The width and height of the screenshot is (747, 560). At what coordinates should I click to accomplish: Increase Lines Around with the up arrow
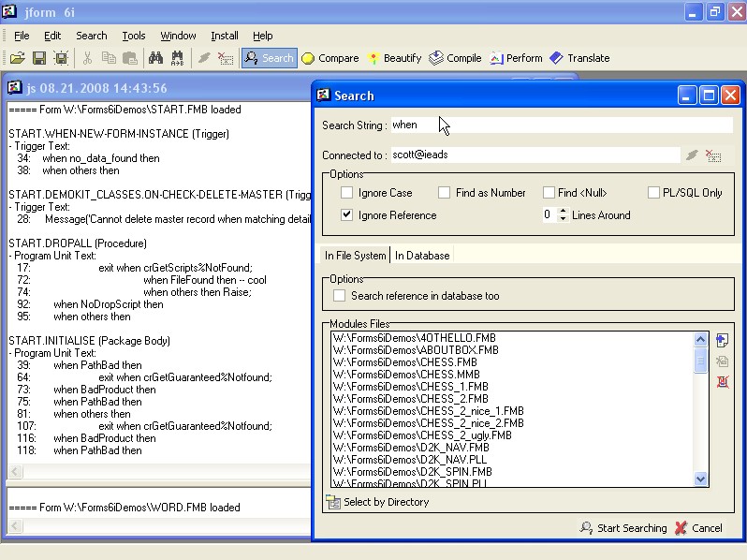click(x=563, y=211)
